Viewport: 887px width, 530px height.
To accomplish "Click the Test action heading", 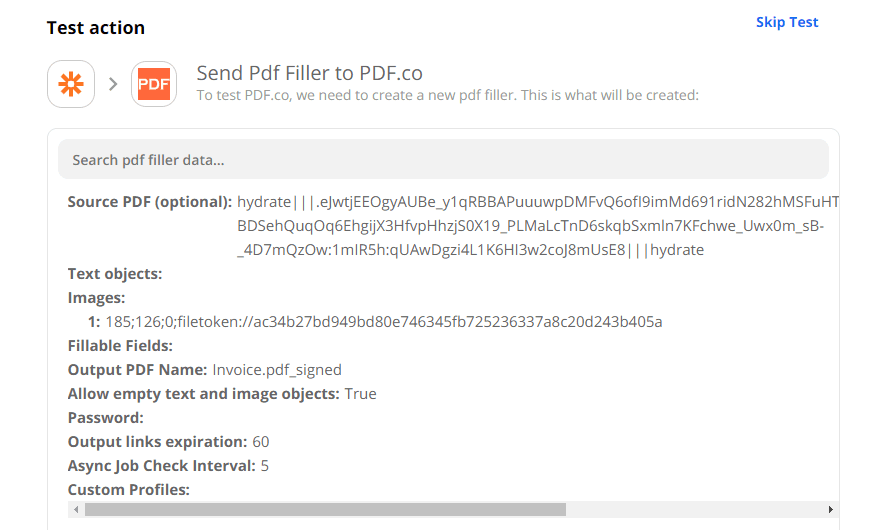I will (96, 28).
